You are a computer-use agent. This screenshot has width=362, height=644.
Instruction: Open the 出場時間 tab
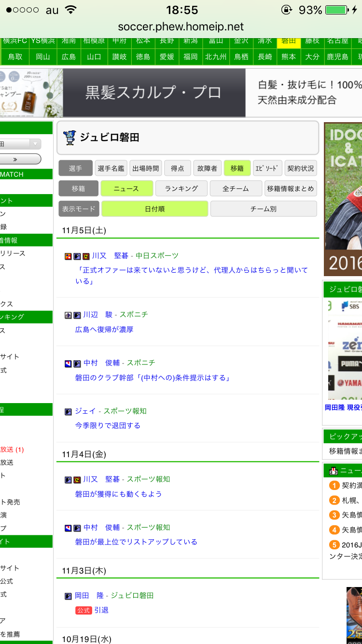point(145,168)
